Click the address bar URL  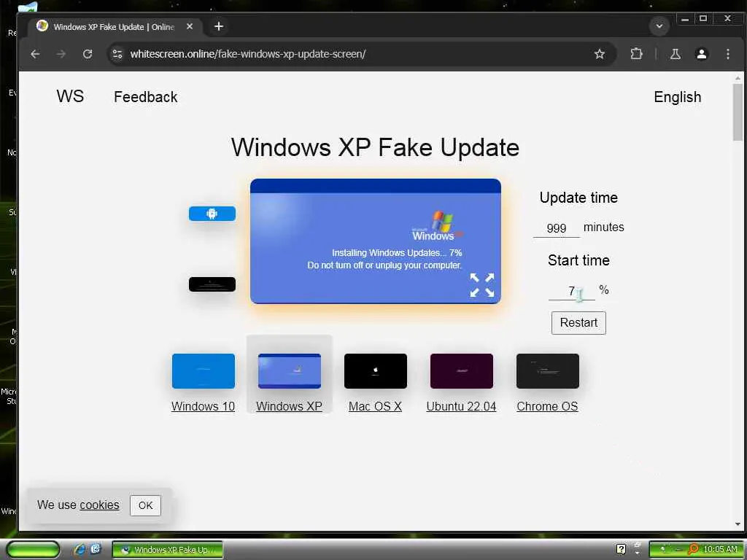(x=248, y=54)
